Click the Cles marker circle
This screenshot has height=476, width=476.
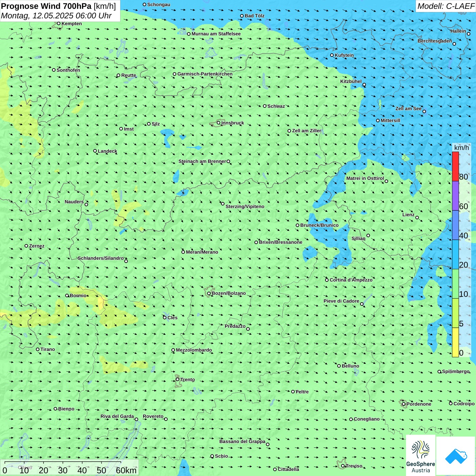click(x=165, y=318)
